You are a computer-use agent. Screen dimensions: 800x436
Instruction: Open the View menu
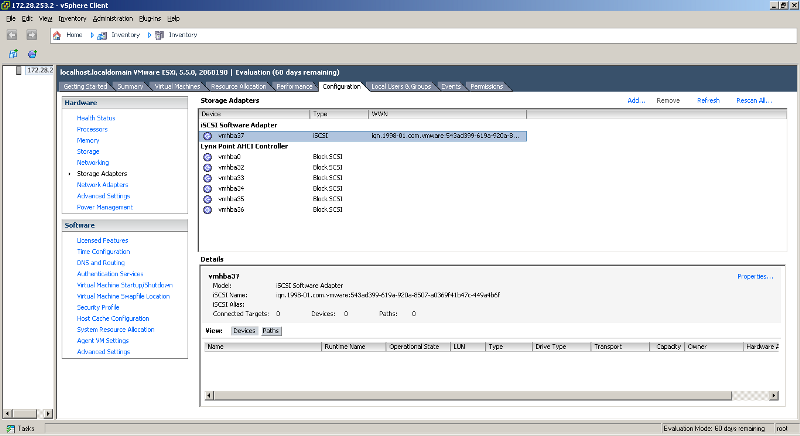(45, 18)
